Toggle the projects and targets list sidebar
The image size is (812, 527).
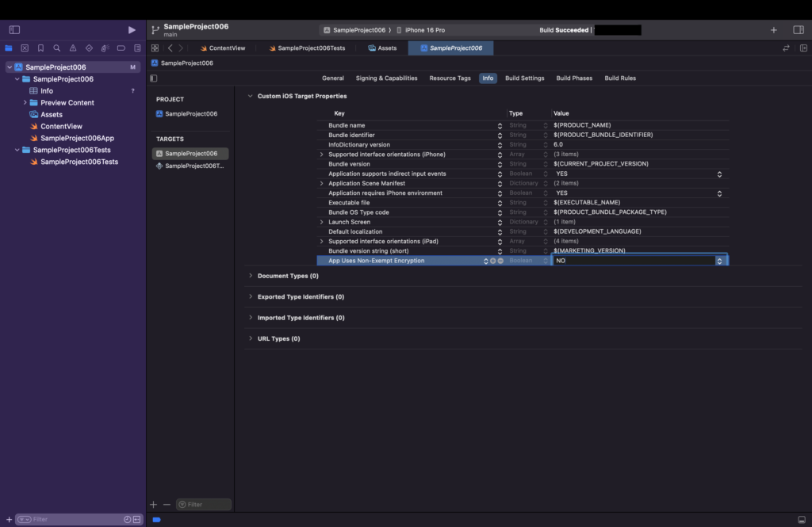point(154,78)
